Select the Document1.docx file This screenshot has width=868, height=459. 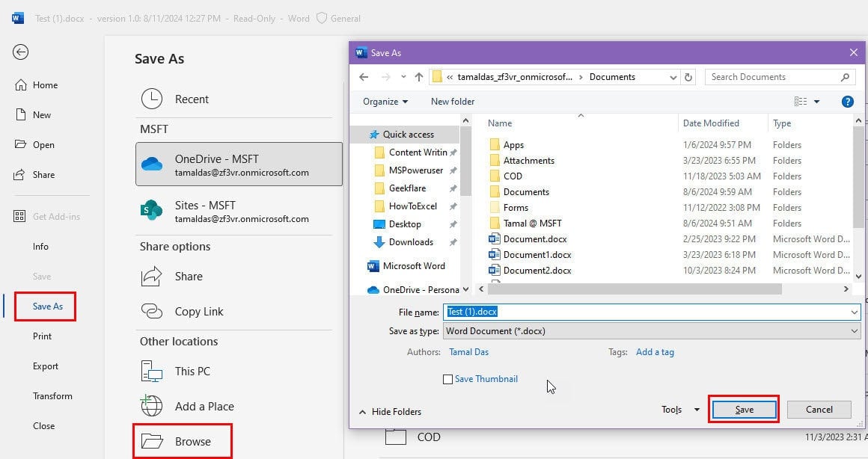click(530, 255)
